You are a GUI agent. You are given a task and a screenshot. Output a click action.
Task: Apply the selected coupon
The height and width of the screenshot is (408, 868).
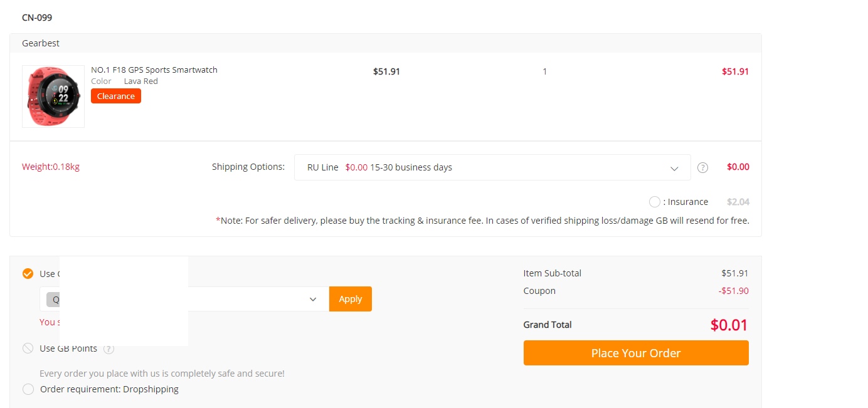(351, 299)
